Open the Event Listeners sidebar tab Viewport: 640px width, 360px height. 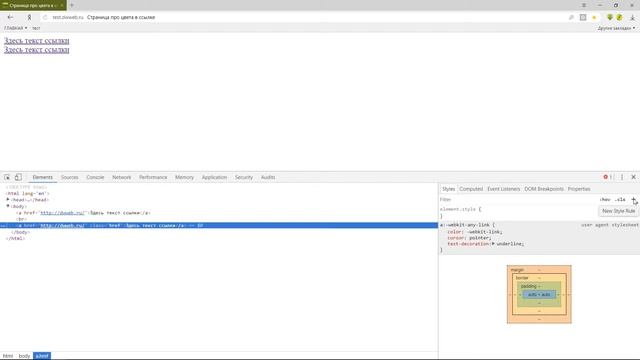[x=504, y=189]
